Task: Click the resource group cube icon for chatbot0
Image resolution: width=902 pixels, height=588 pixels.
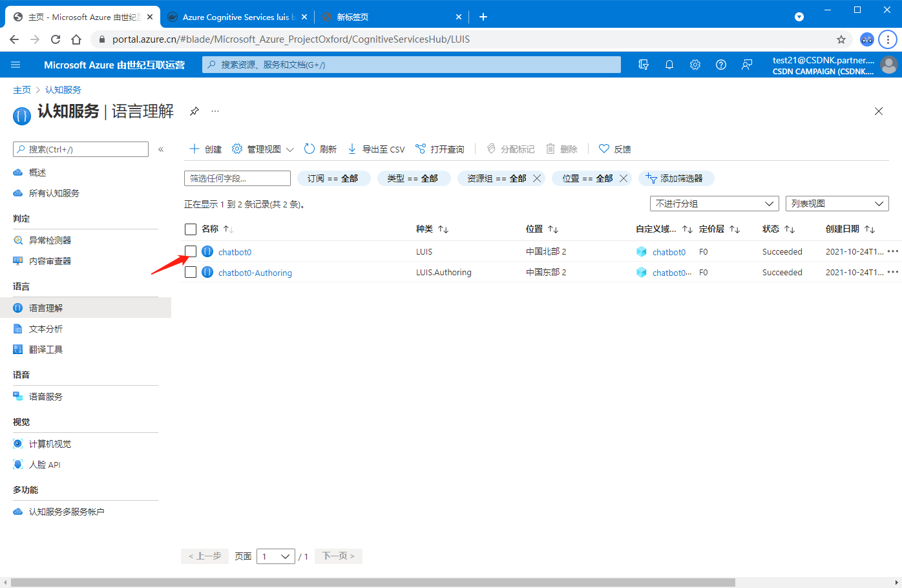Action: [x=642, y=251]
